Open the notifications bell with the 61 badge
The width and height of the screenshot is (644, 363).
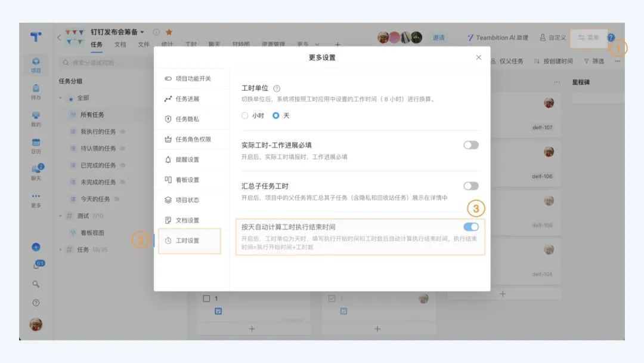(37, 265)
